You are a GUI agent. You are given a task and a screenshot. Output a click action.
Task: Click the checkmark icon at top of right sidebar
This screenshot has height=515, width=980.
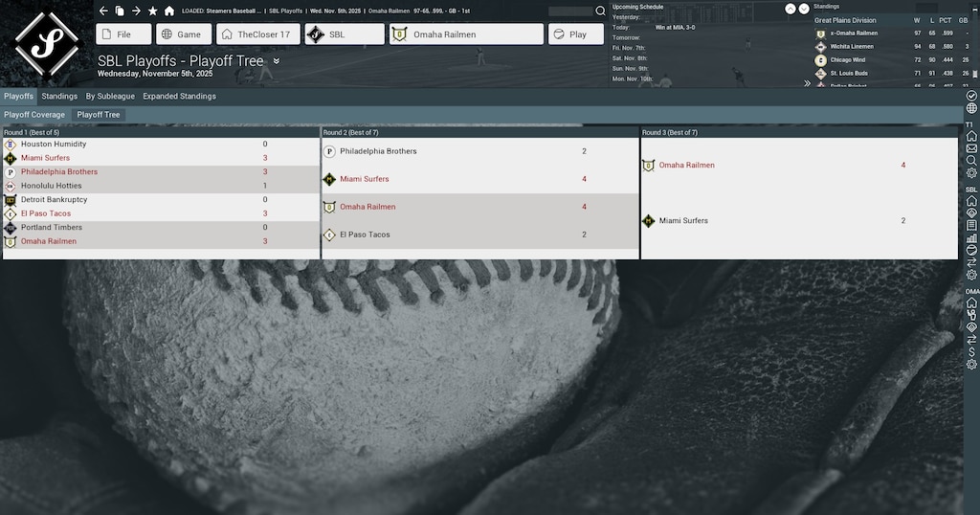coord(971,96)
